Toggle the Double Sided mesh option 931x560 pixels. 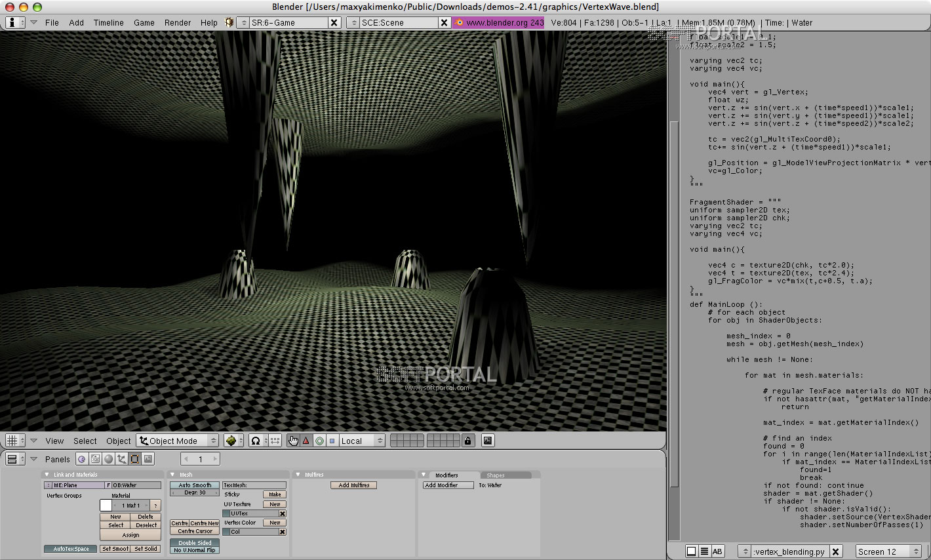[195, 543]
